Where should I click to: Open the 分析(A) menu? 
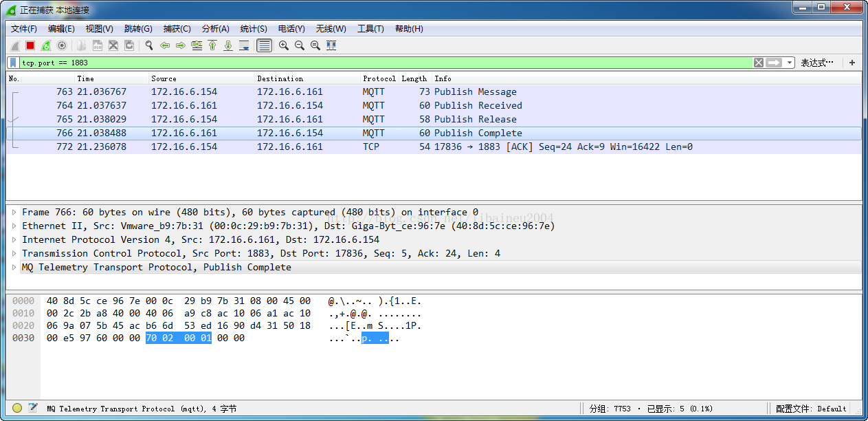215,29
